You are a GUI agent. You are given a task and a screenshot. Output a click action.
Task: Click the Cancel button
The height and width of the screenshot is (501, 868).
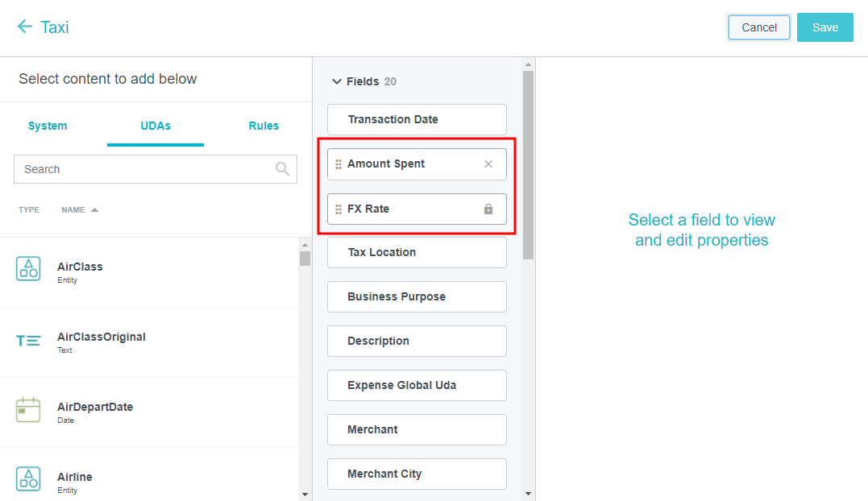pos(759,27)
